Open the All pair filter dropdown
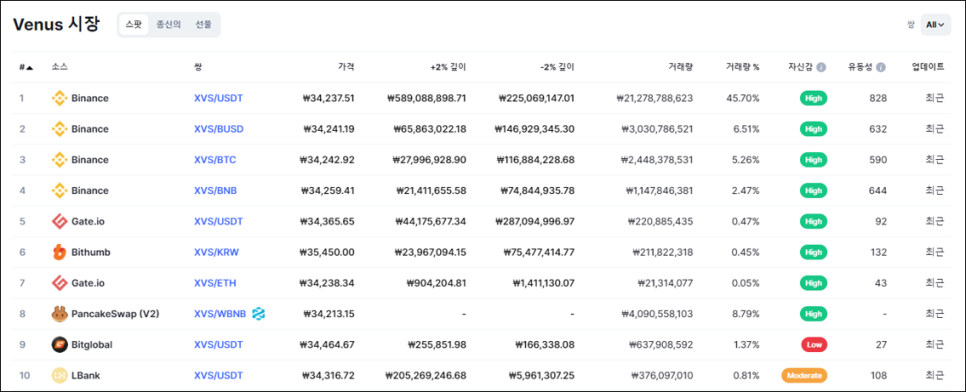The height and width of the screenshot is (392, 966). point(936,25)
